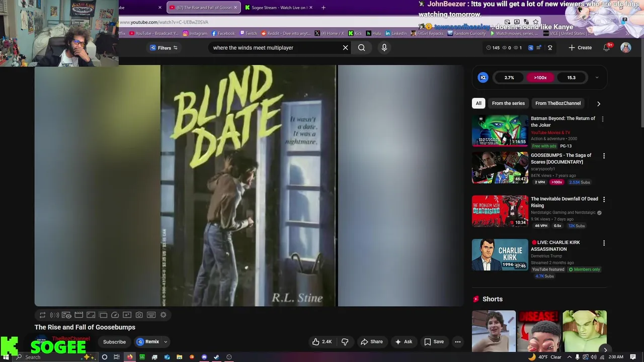
Task: Click the vidIQ 145 clock counter
Action: tap(493, 48)
